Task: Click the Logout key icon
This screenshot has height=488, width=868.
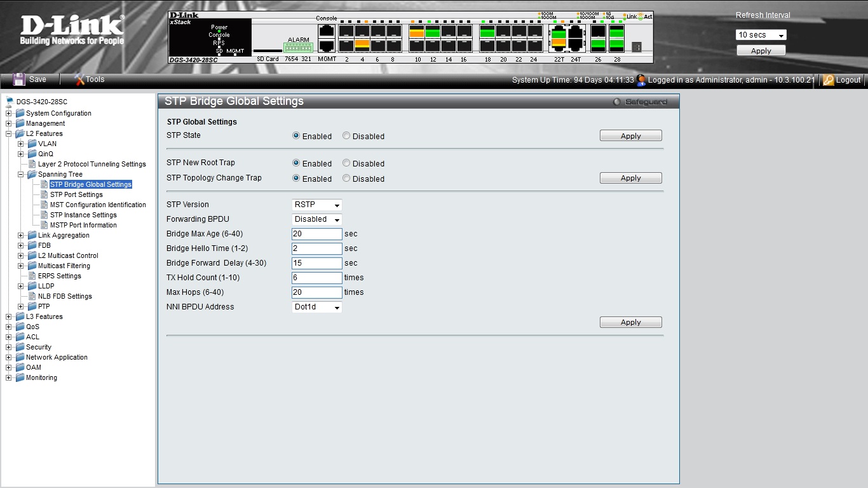Action: 828,80
